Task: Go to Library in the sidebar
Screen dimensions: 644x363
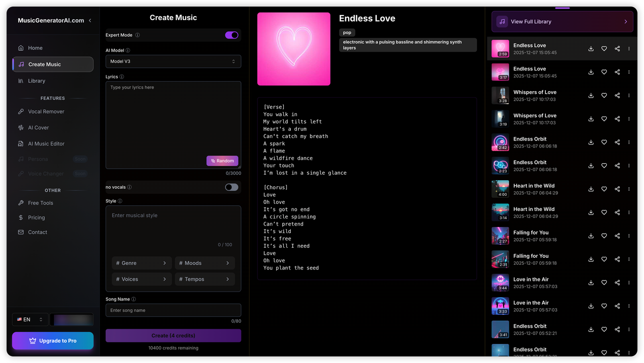Action: [x=36, y=81]
